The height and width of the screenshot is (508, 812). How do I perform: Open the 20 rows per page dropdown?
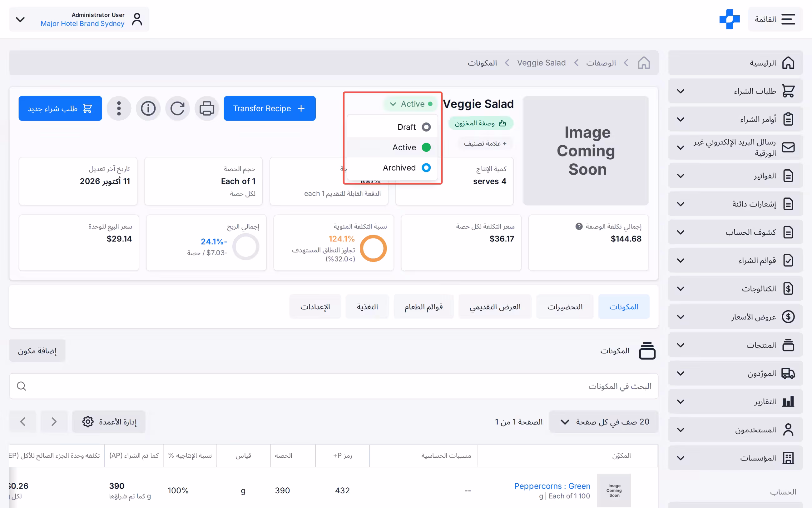coord(603,422)
